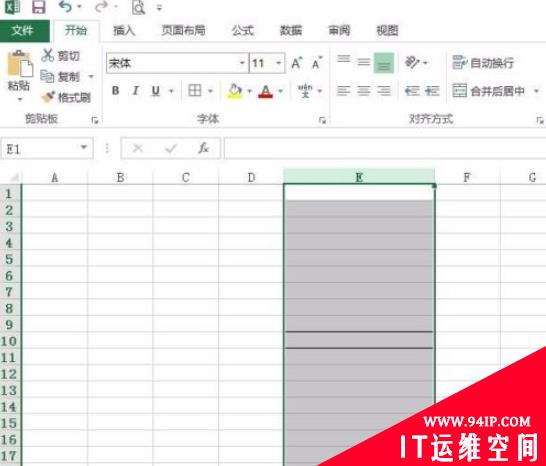546x466 pixels.
Task: Toggle Bold formatting
Action: tap(116, 91)
